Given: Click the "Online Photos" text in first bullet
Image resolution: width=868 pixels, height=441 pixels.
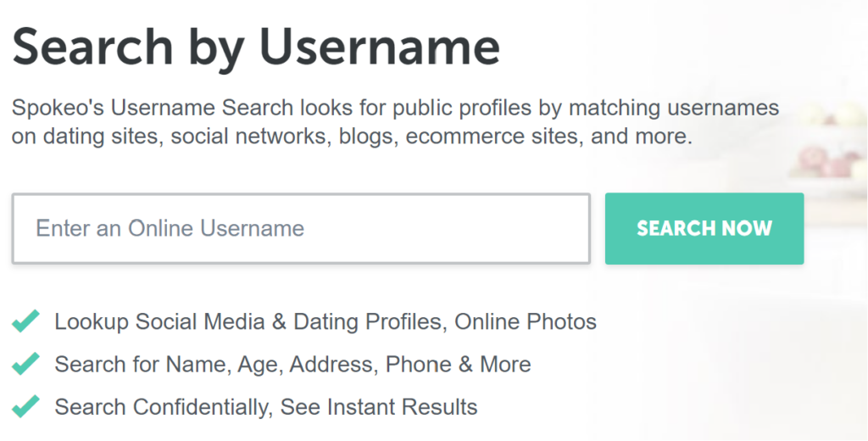Looking at the screenshot, I should pyautogui.click(x=526, y=322).
